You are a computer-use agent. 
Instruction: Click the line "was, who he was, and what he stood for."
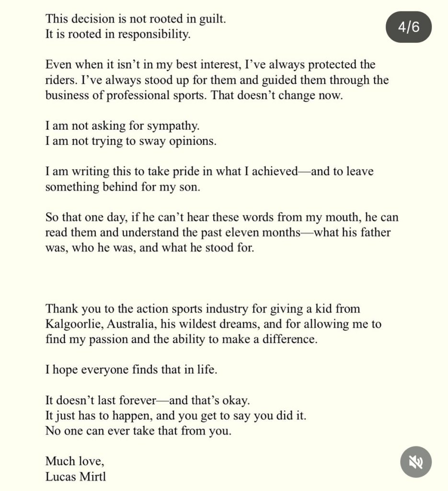click(x=149, y=248)
